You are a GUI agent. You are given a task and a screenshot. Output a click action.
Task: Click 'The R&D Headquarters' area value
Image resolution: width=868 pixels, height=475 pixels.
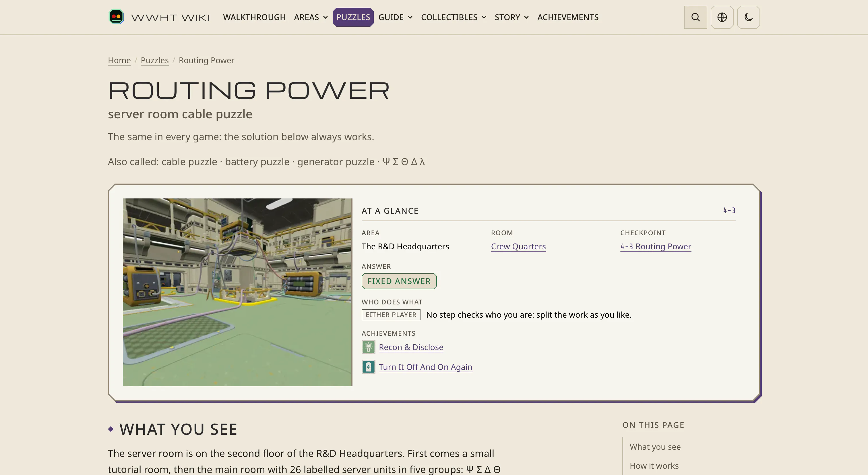click(405, 246)
